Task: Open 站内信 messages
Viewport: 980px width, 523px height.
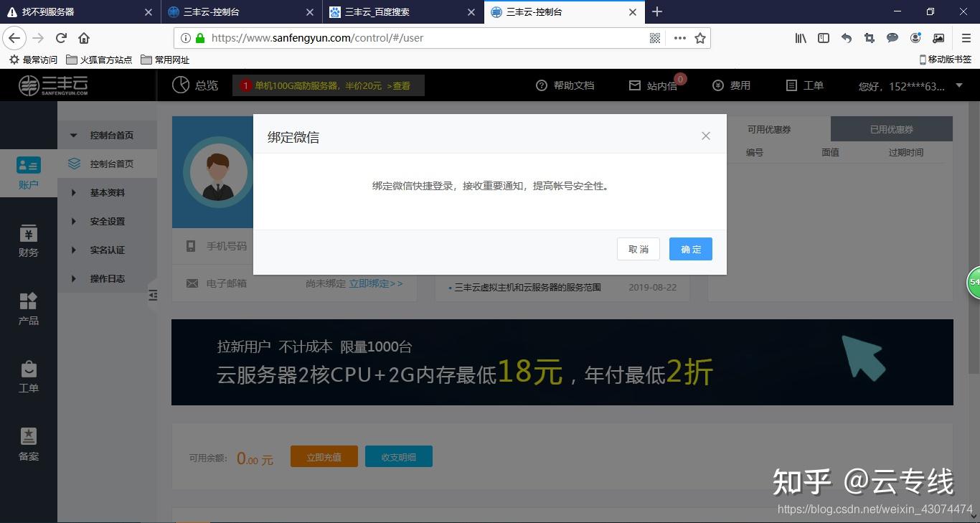Action: (x=654, y=85)
